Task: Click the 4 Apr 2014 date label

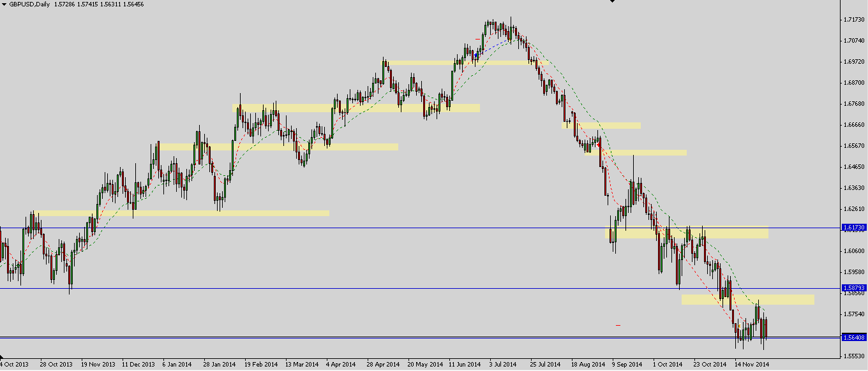Action: (341, 365)
